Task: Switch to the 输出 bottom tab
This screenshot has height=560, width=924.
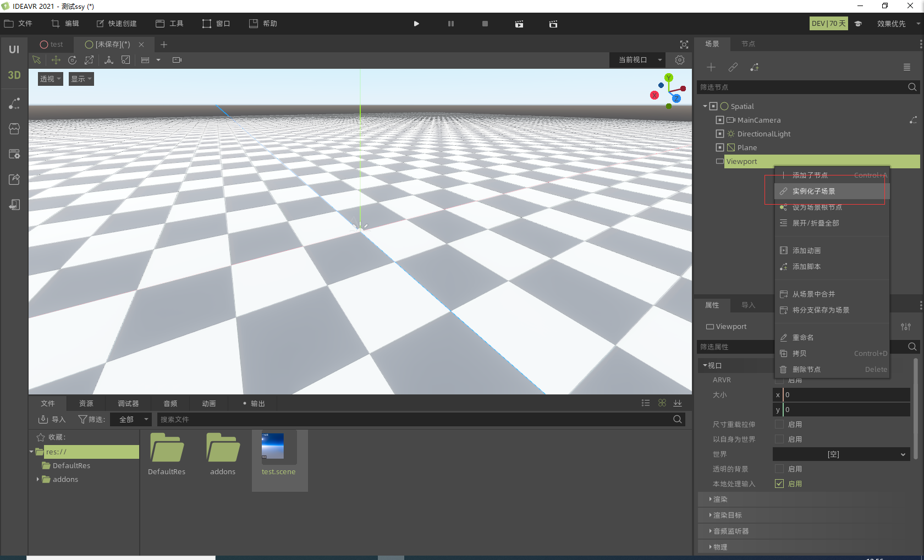Action: click(x=254, y=403)
